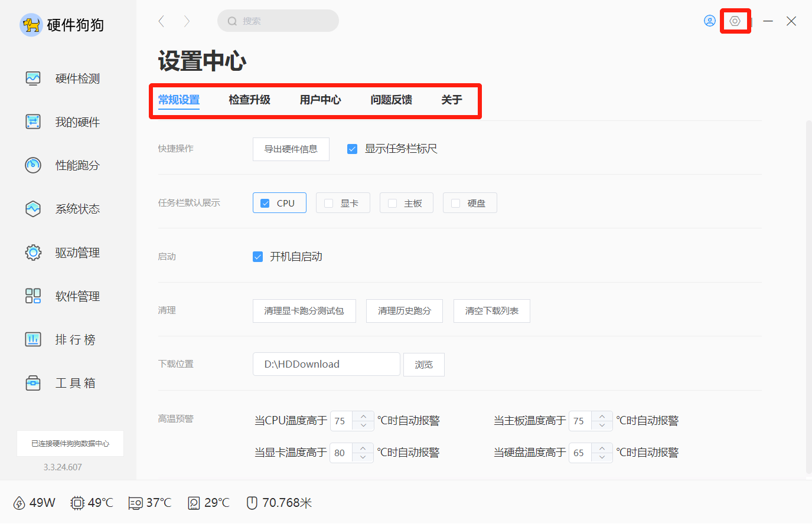Minimize the 硬件狗狗 window
This screenshot has width=812, height=524.
click(x=768, y=21)
